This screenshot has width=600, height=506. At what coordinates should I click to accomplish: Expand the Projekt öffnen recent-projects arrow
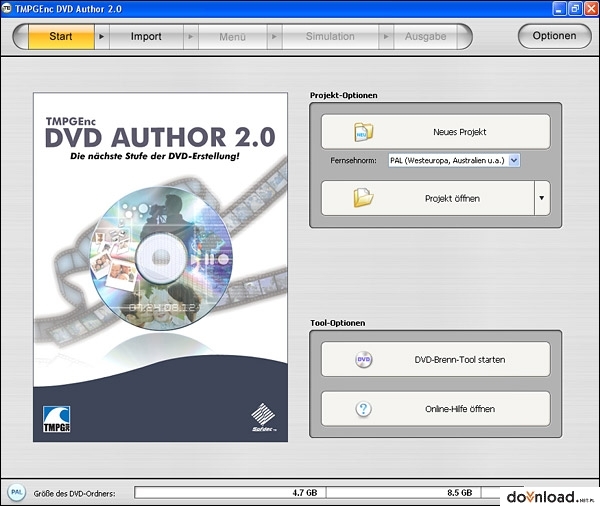point(542,198)
